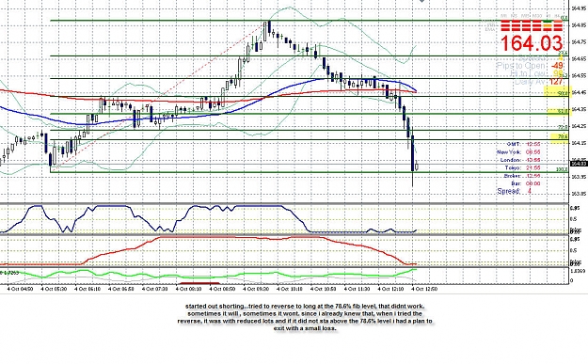This screenshot has width=588, height=364.
Task: Click the Pips to Open value -49
Action: click(558, 66)
